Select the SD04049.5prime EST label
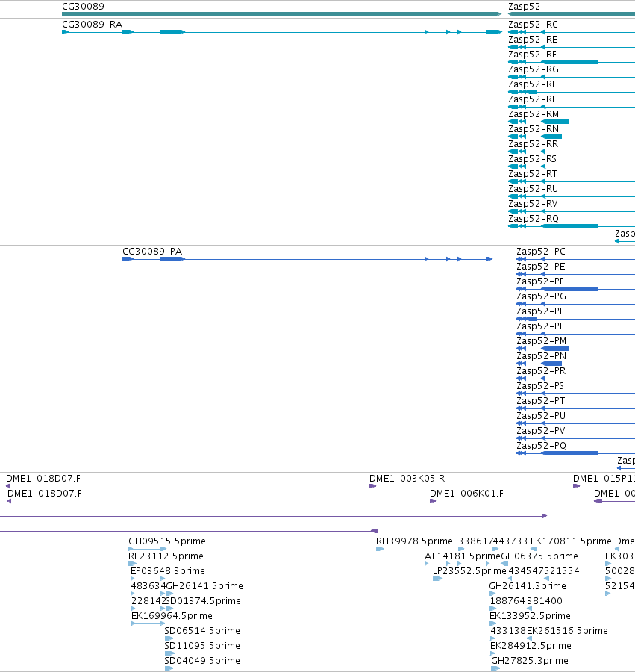635x672 pixels. 202,662
